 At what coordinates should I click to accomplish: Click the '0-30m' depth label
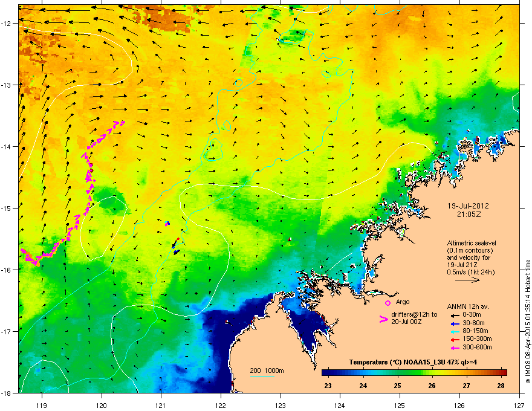pos(472,315)
